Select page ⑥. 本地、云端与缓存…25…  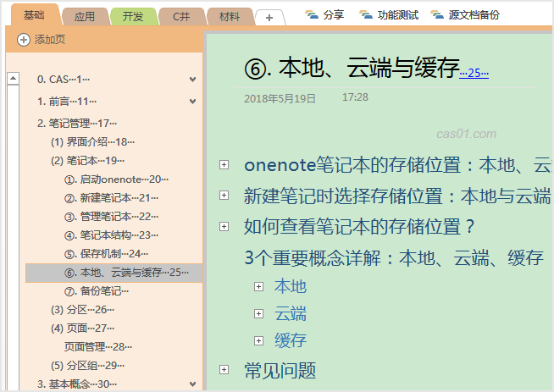tap(114, 273)
